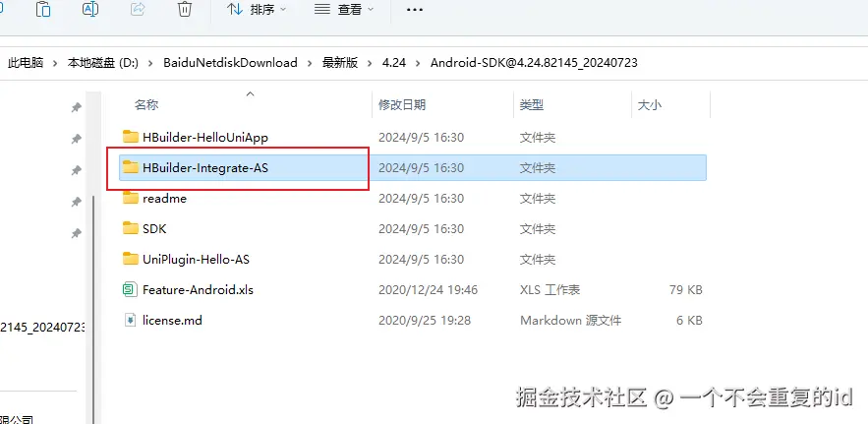868x424 pixels.
Task: Click the Feature-Android.xls file name
Action: tap(198, 289)
